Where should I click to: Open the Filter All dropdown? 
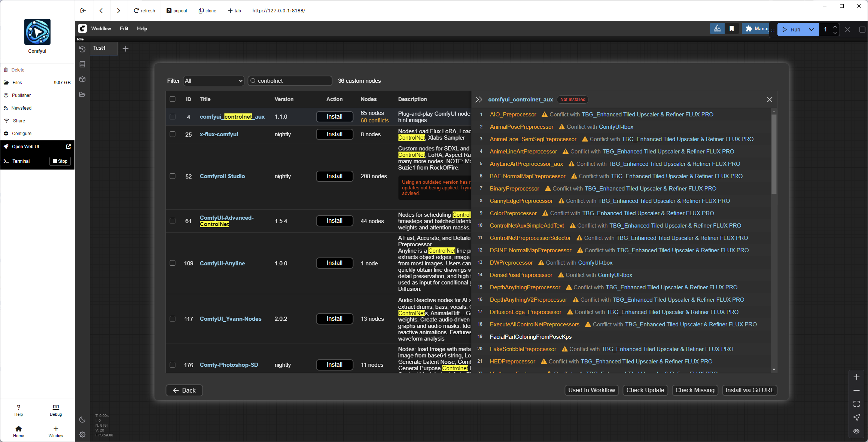[x=214, y=81]
